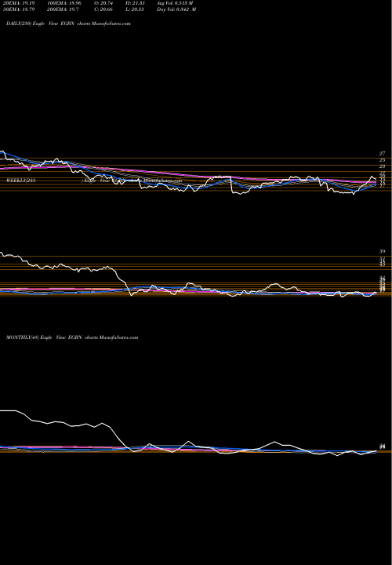Screen dimensions: 392x565
Task: Select the MONTHLY(48) Eagle View EGBN chart title
Action: pos(72,337)
